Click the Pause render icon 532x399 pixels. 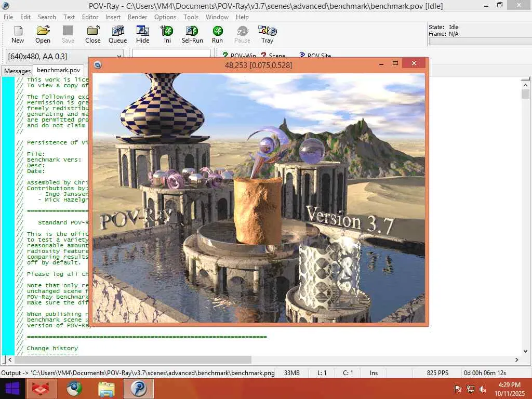[242, 34]
